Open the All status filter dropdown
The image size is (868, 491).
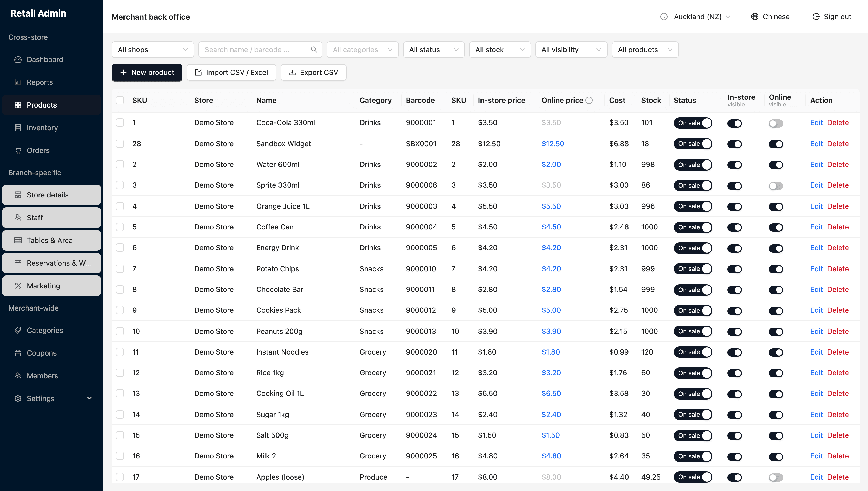pos(433,50)
